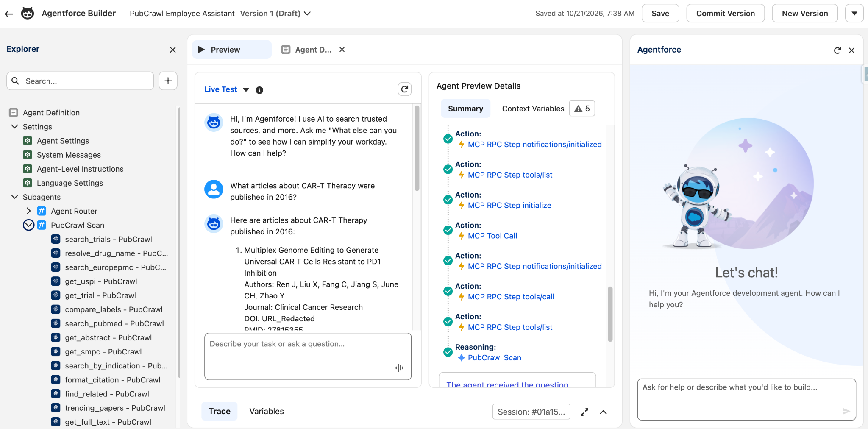Click the Commit Version button

click(x=726, y=14)
